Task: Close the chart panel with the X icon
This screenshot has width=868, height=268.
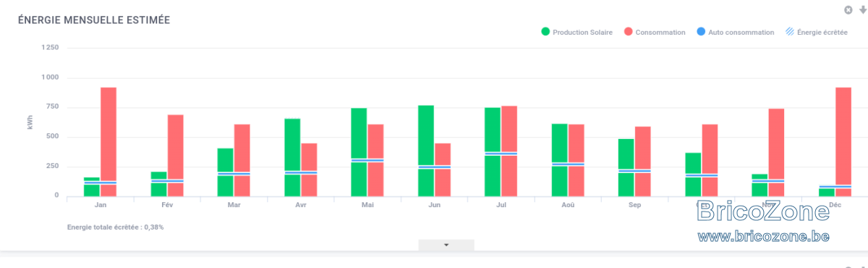Action: (x=848, y=10)
